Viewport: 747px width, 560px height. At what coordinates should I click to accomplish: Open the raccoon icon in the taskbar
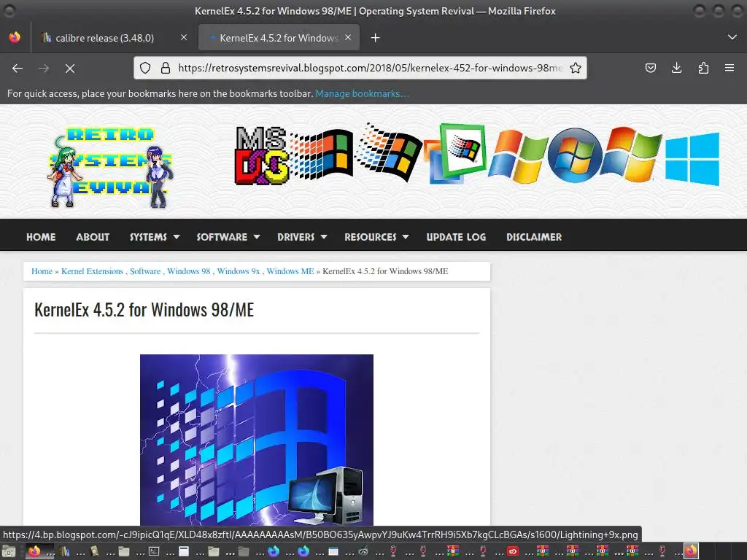click(x=363, y=551)
